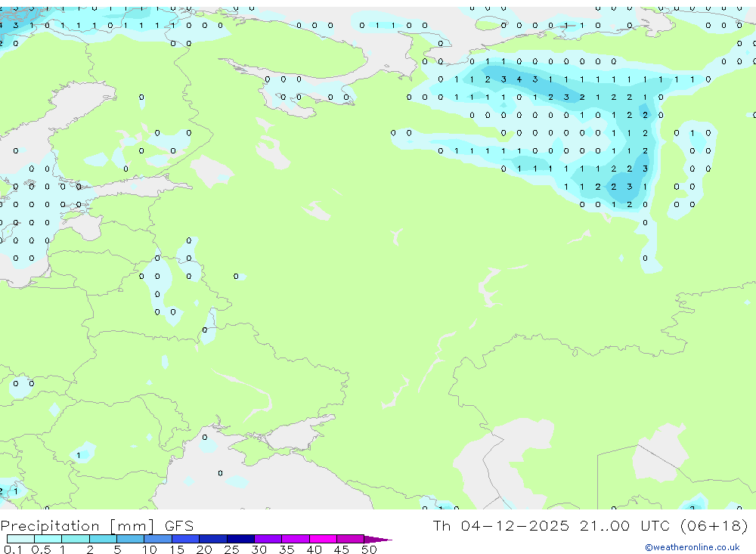This screenshot has width=756, height=554.
Task: Click the '35' legend scale label
Action: (287, 549)
